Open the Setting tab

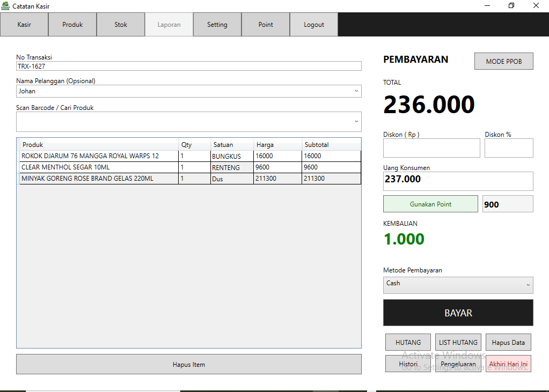point(217,25)
